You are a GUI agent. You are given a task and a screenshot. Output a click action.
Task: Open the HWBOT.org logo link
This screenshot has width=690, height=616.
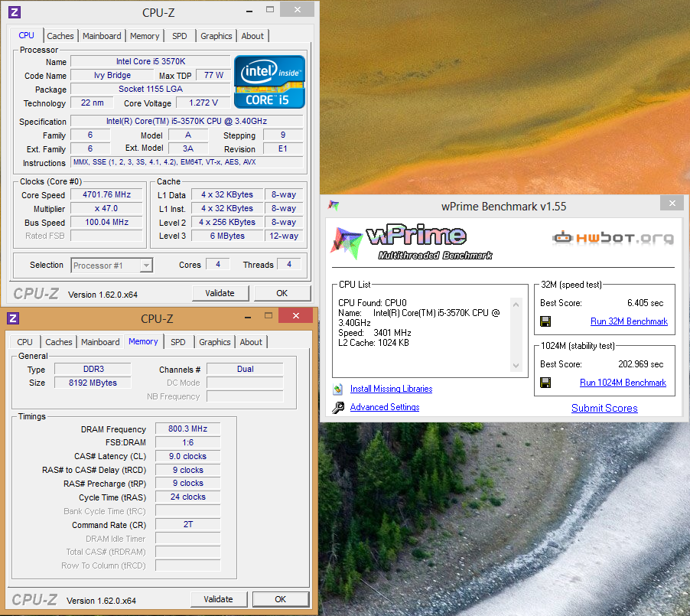click(613, 238)
